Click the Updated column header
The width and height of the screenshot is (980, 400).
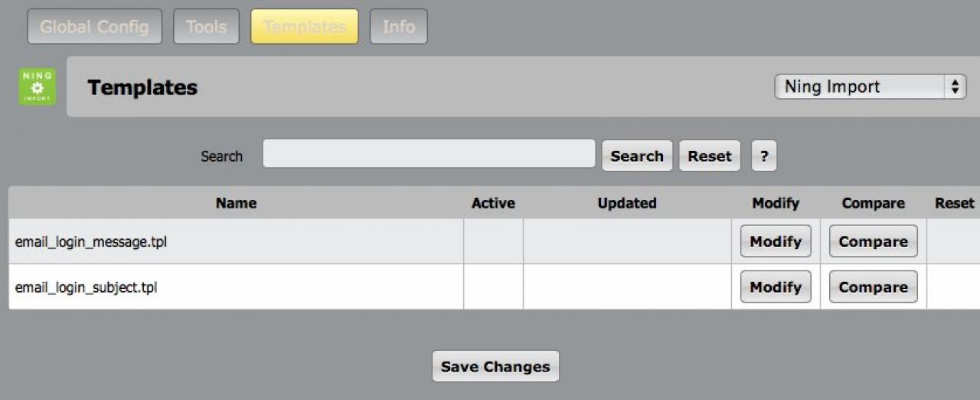point(627,203)
